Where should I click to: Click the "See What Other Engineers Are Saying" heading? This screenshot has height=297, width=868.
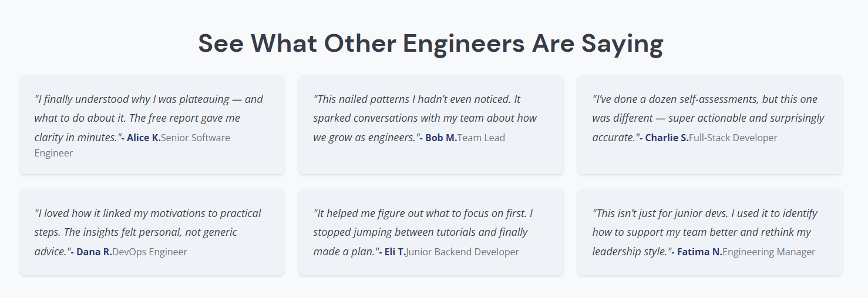430,44
